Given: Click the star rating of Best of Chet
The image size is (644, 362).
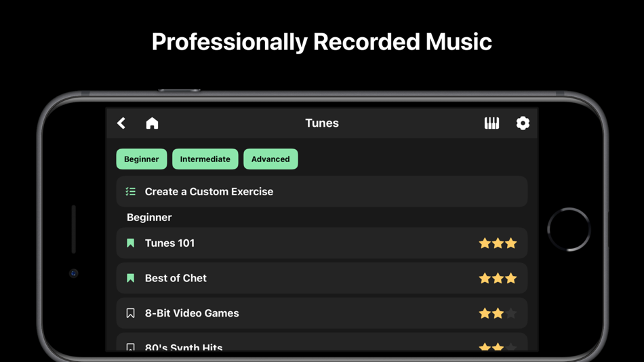Looking at the screenshot, I should click(498, 278).
